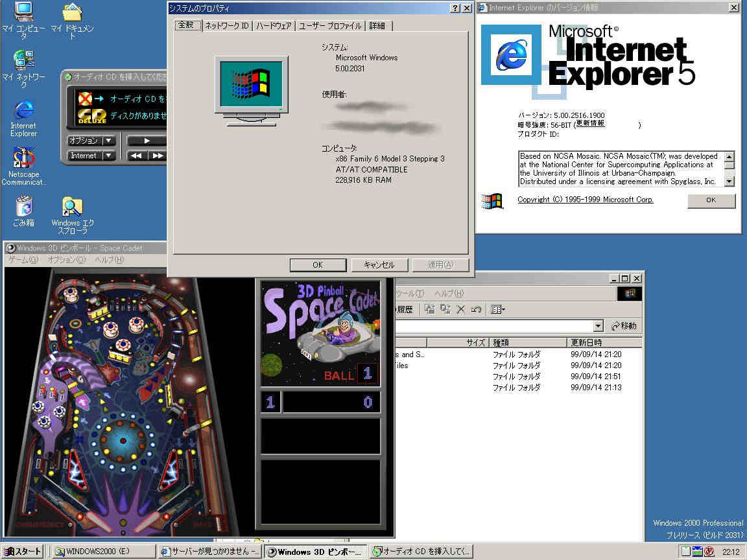Open the Views dropdown in Explorer toolbar

click(498, 310)
